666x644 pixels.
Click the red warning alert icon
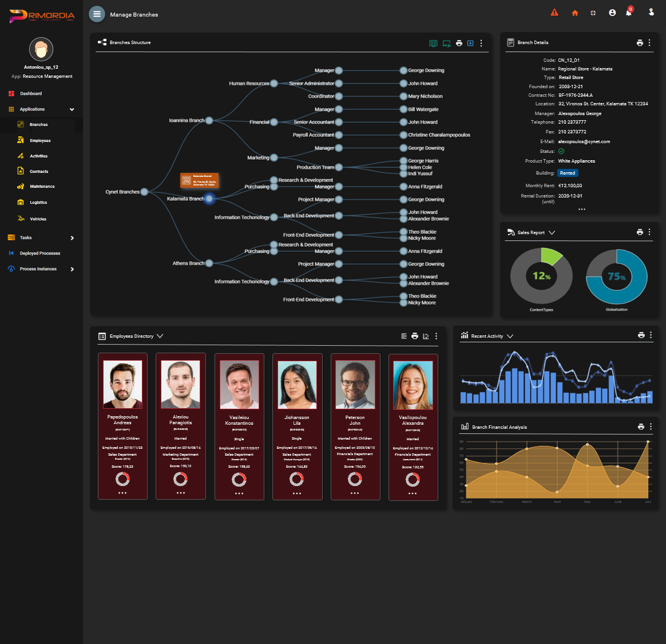point(554,13)
